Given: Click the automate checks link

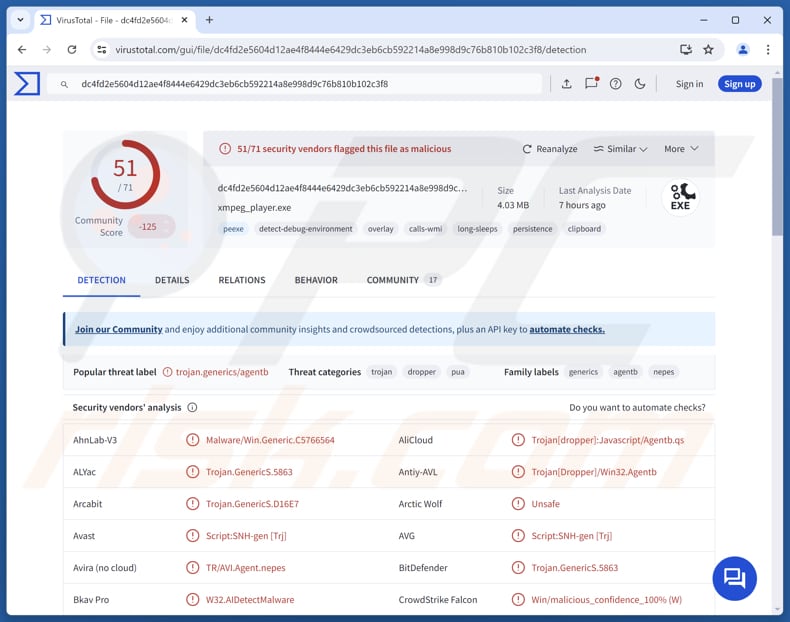Looking at the screenshot, I should coord(566,329).
